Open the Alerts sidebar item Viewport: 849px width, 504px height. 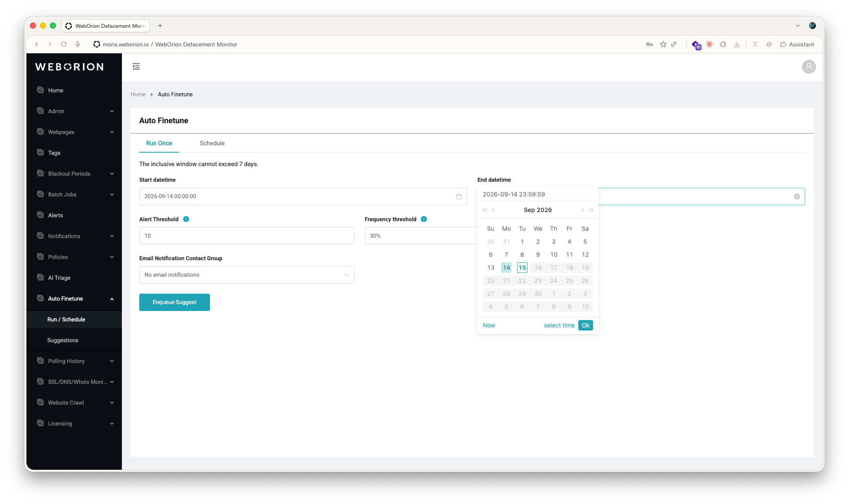click(x=74, y=215)
